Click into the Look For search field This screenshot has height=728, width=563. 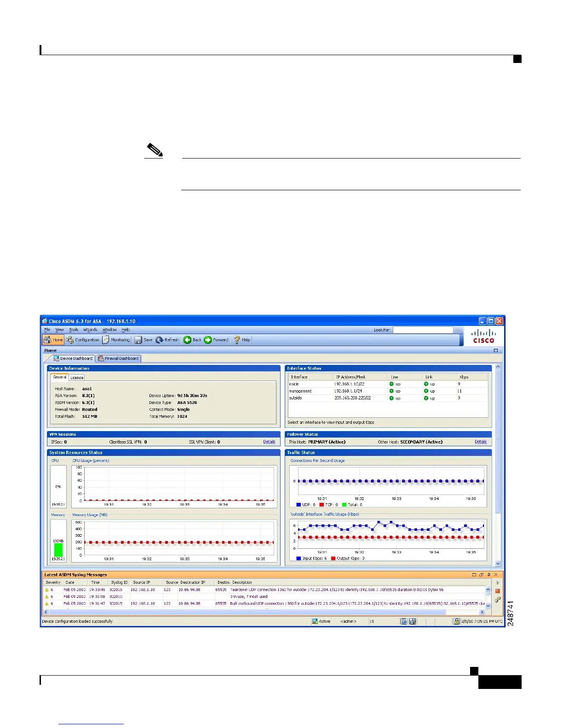coord(423,330)
